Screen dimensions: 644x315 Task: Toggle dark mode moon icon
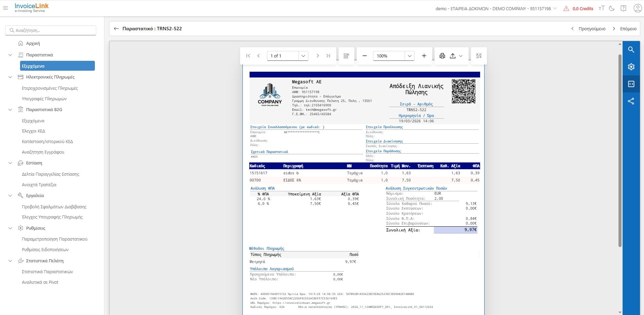pos(612,8)
